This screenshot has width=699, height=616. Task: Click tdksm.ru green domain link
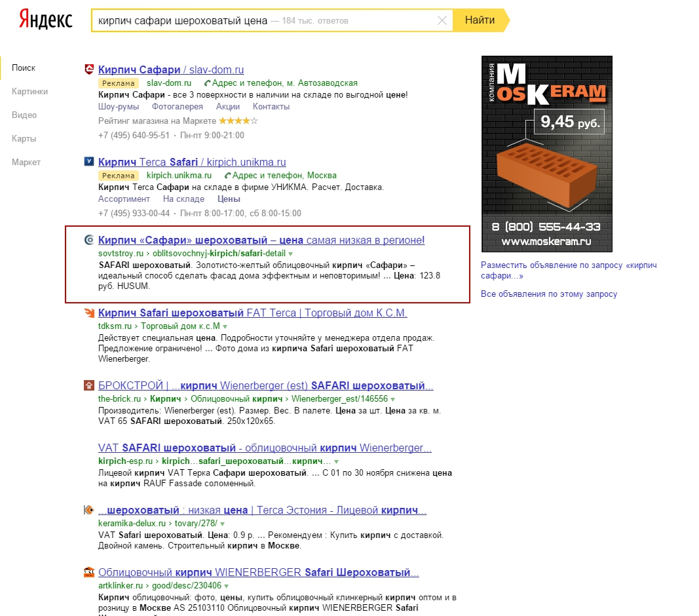[115, 326]
